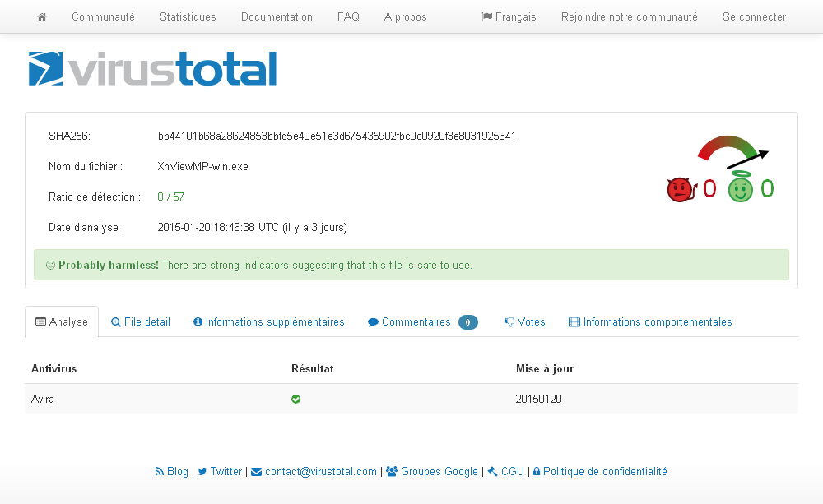Screen dimensions: 823x504
Task: Click the green angel harmless vote icon
Action: [741, 187]
